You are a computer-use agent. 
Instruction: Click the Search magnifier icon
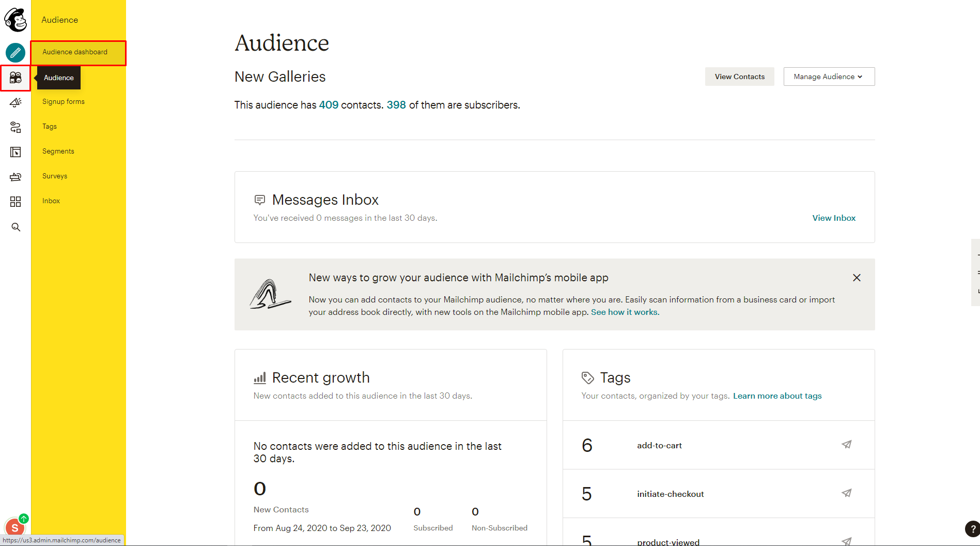coord(15,227)
